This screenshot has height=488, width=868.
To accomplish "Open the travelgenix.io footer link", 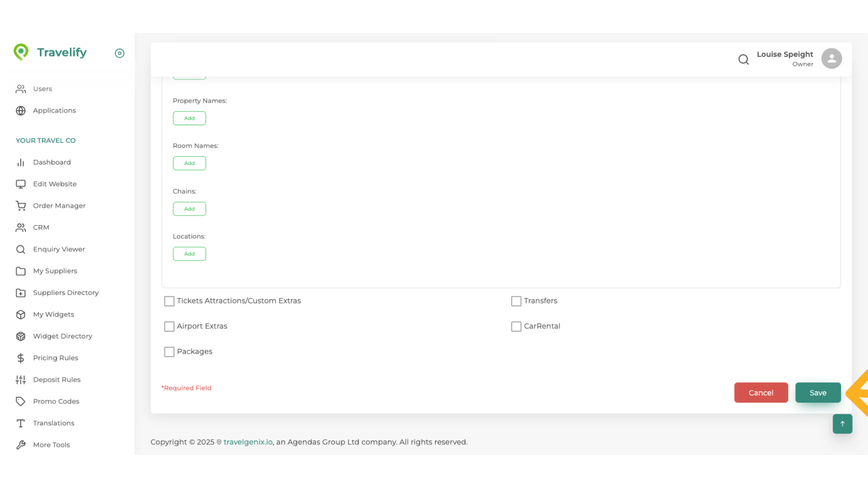I will (x=248, y=442).
